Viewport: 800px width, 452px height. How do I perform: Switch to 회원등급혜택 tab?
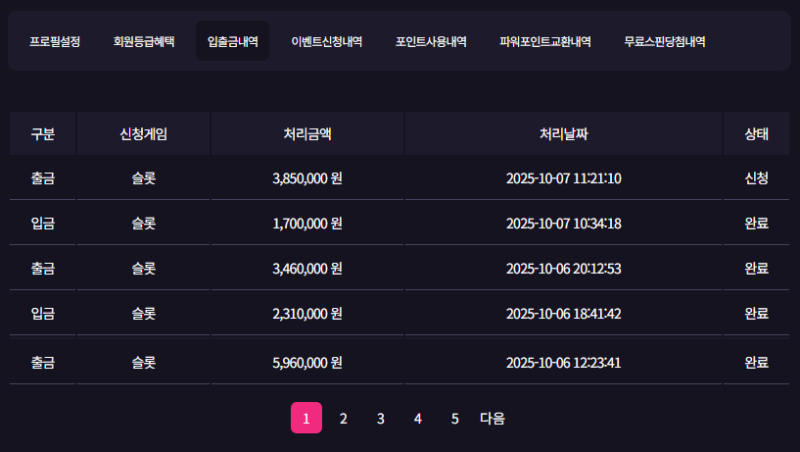click(x=144, y=42)
